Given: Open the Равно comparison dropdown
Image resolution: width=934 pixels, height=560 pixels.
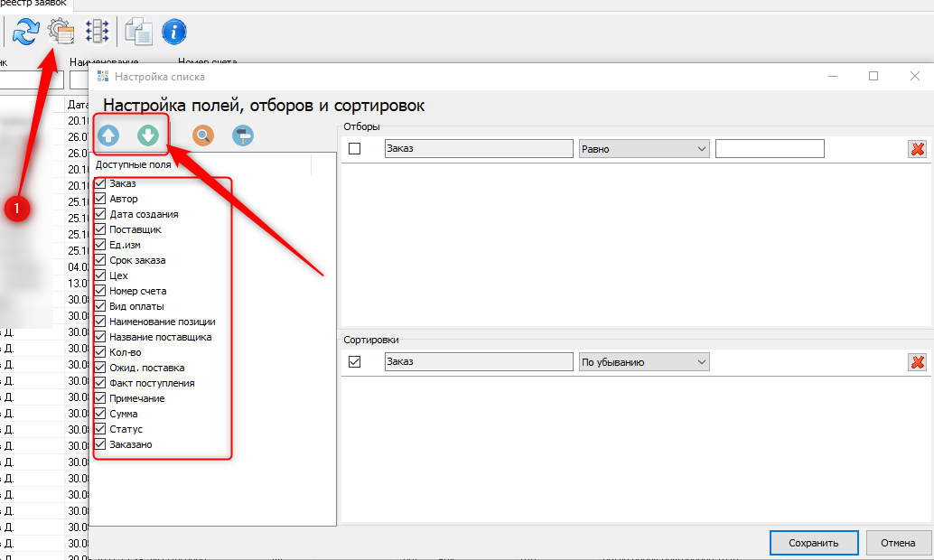Looking at the screenshot, I should coord(643,149).
